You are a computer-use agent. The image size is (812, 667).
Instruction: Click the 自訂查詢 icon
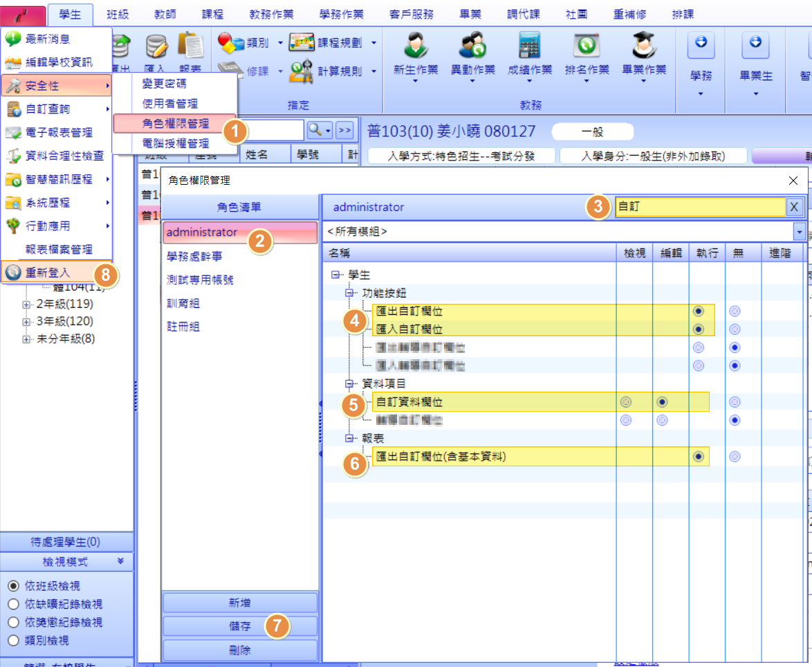coord(13,109)
